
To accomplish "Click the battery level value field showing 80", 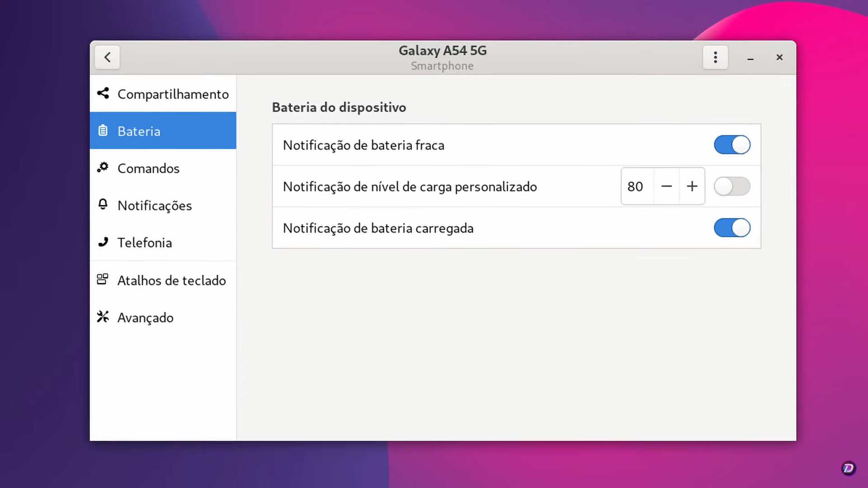I will pyautogui.click(x=636, y=186).
